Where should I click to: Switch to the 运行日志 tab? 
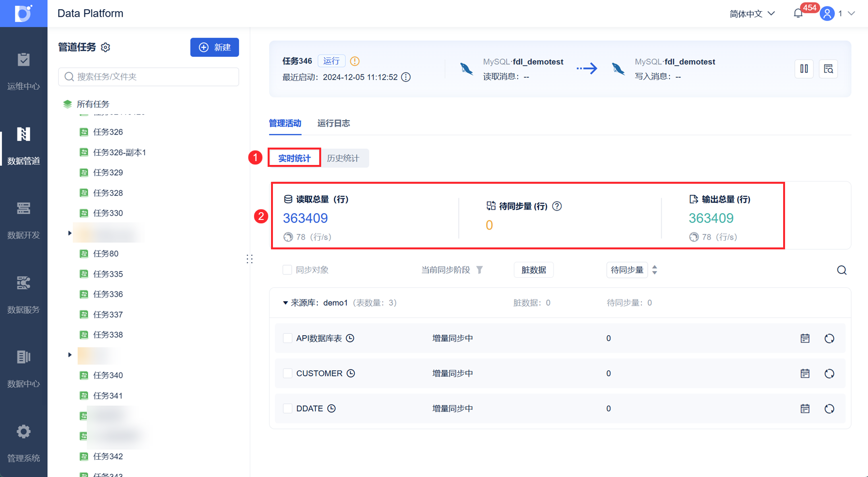(x=334, y=123)
